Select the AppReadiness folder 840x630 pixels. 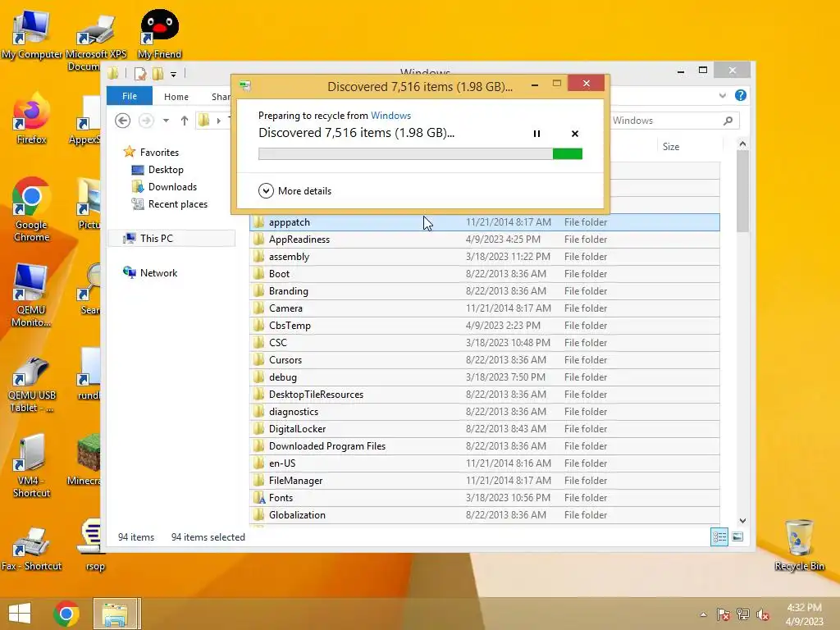[x=484, y=239]
